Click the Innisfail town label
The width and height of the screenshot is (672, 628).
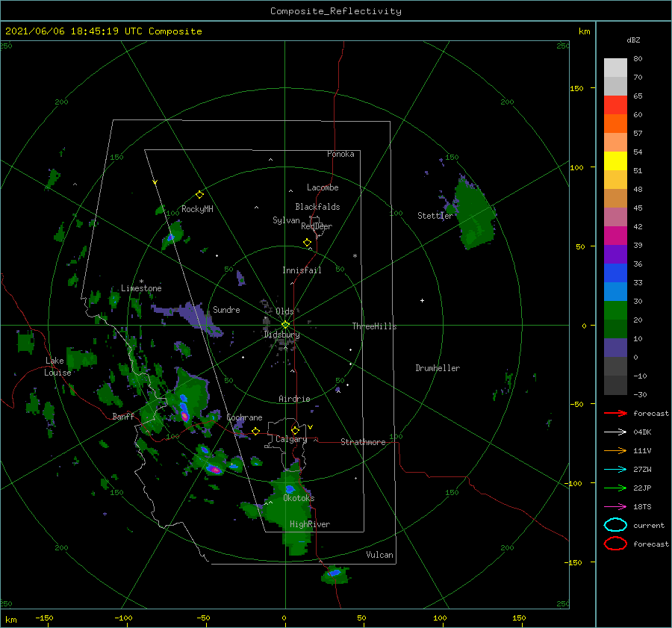click(x=302, y=270)
